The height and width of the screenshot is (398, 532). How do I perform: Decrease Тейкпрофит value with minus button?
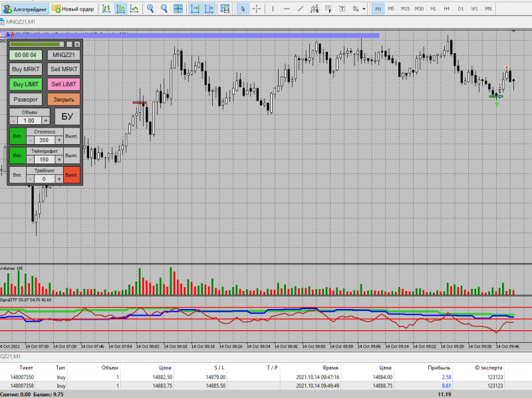(31, 159)
